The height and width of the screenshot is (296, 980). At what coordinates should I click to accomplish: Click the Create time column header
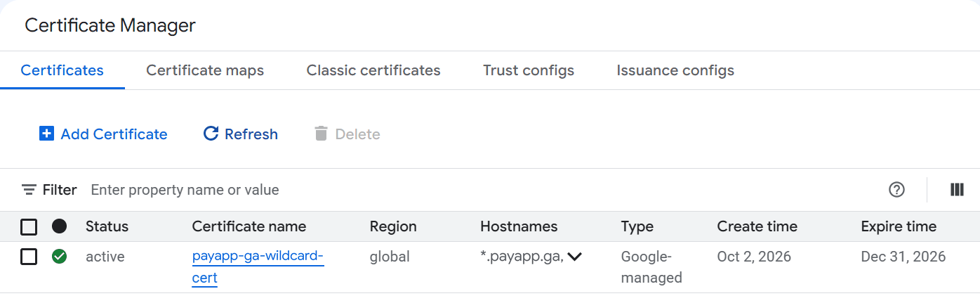[757, 226]
